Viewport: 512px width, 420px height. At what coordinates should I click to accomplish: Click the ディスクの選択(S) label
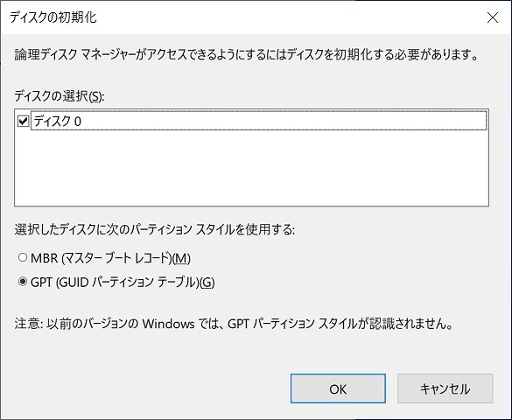tap(60, 96)
